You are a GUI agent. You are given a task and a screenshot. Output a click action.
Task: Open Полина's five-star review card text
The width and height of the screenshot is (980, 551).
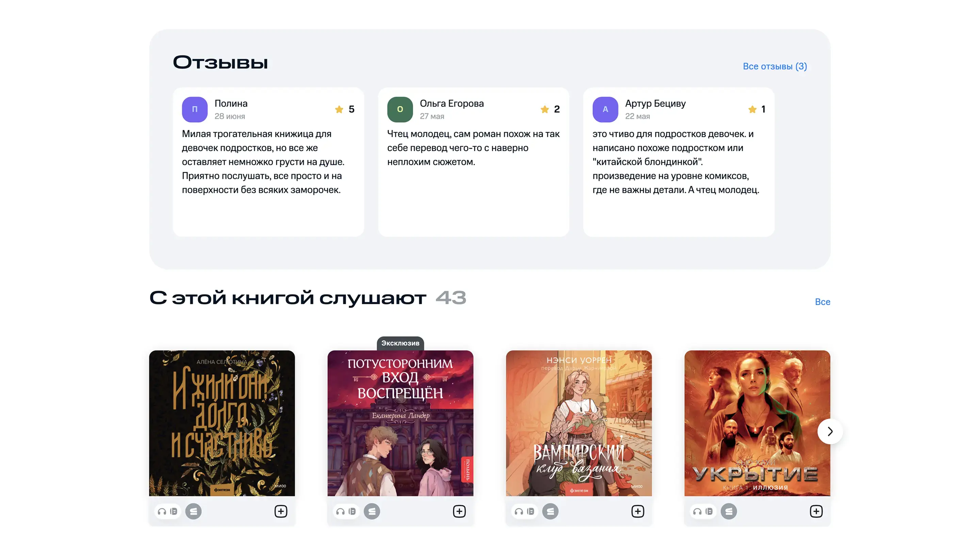click(263, 162)
